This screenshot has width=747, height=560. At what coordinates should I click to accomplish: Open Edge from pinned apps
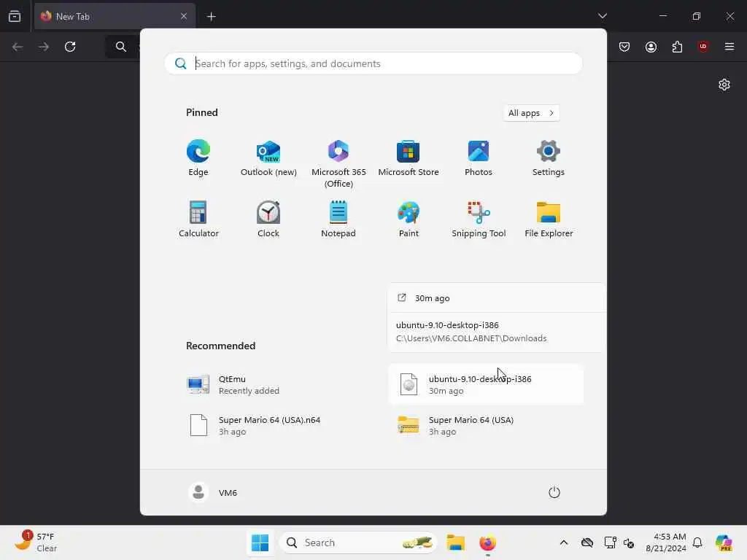click(x=198, y=158)
